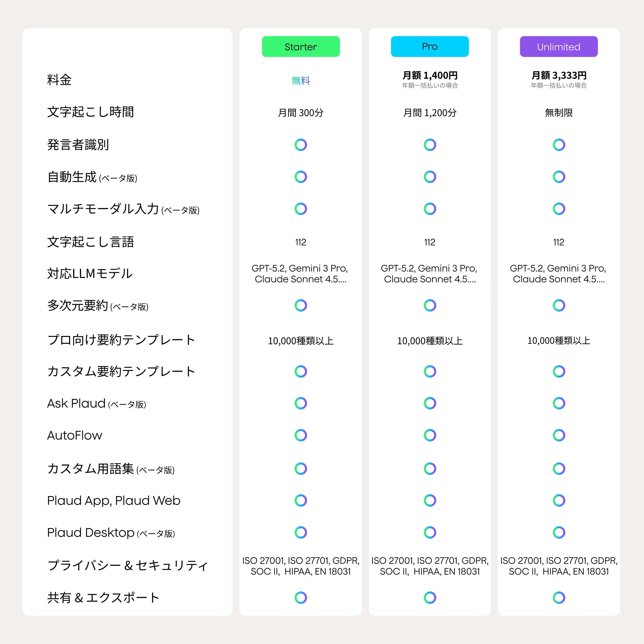Choose the purple Unlimited plan button
This screenshot has height=644, width=644.
(x=559, y=47)
